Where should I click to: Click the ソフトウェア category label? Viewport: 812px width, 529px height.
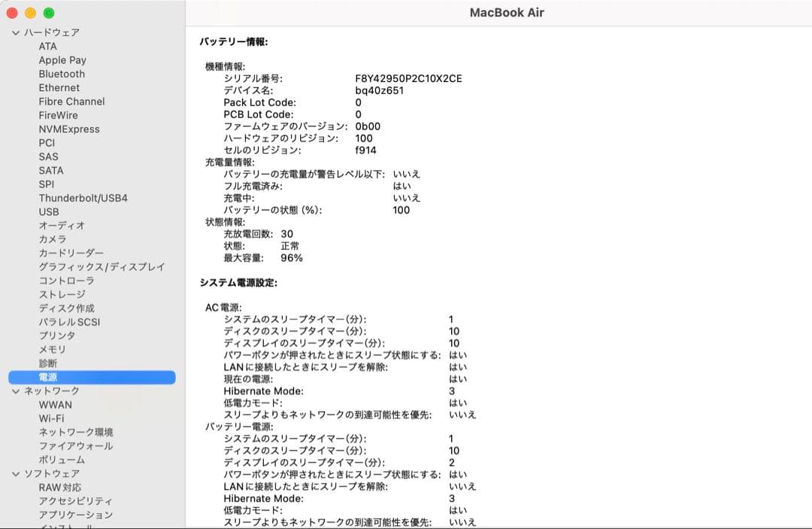[x=52, y=474]
